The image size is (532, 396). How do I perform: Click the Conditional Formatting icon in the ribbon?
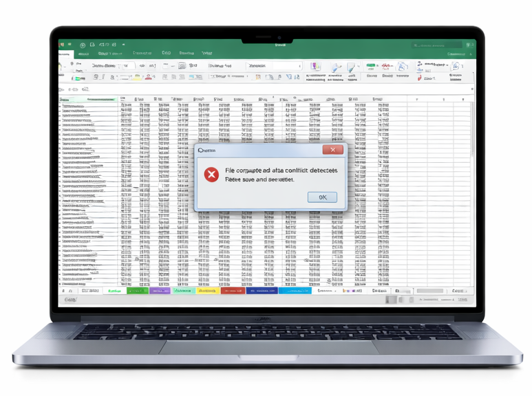[x=315, y=67]
